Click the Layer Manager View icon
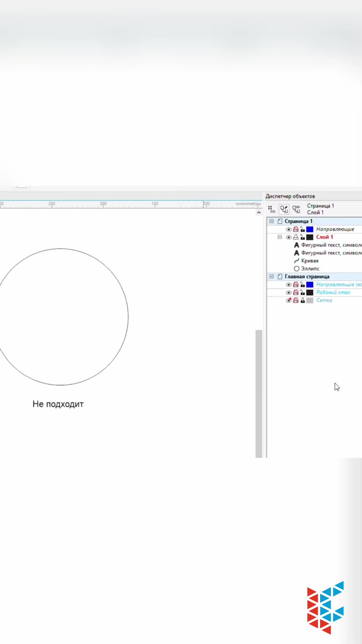362x644 pixels. tap(296, 209)
